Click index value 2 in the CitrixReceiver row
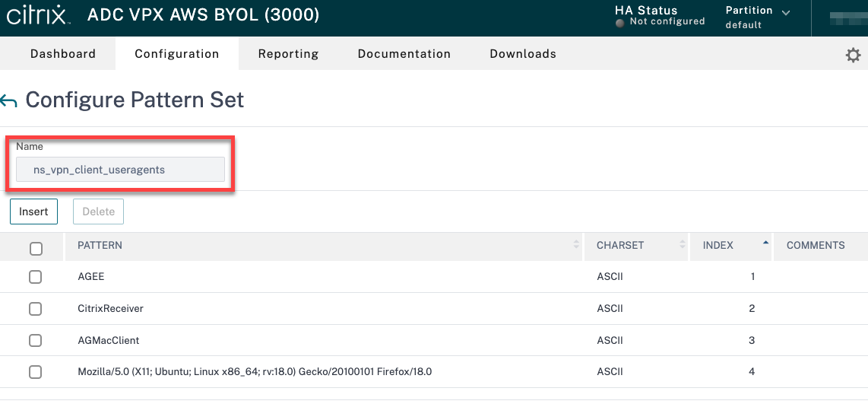This screenshot has height=404, width=868. 752,309
